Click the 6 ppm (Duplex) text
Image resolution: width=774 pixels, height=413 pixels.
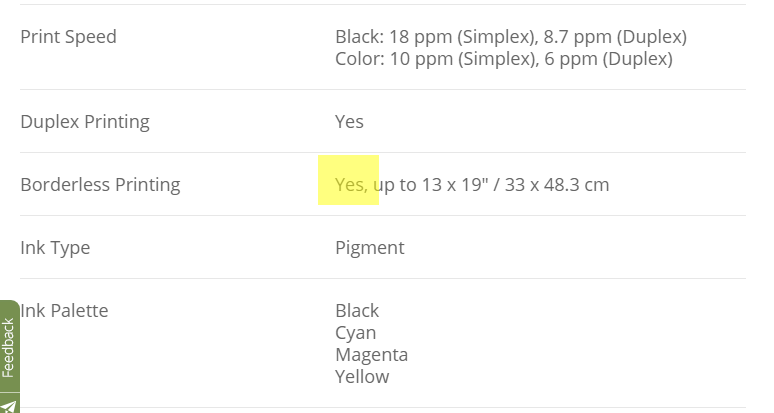coord(609,59)
